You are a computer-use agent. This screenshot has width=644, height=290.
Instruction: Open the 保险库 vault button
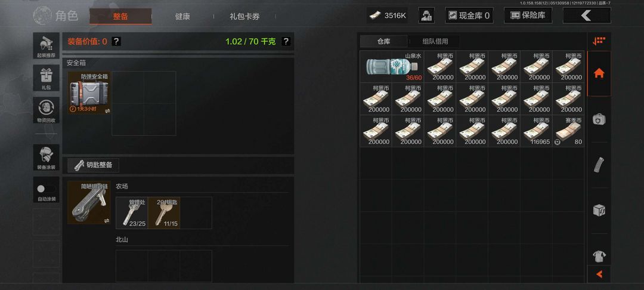528,16
